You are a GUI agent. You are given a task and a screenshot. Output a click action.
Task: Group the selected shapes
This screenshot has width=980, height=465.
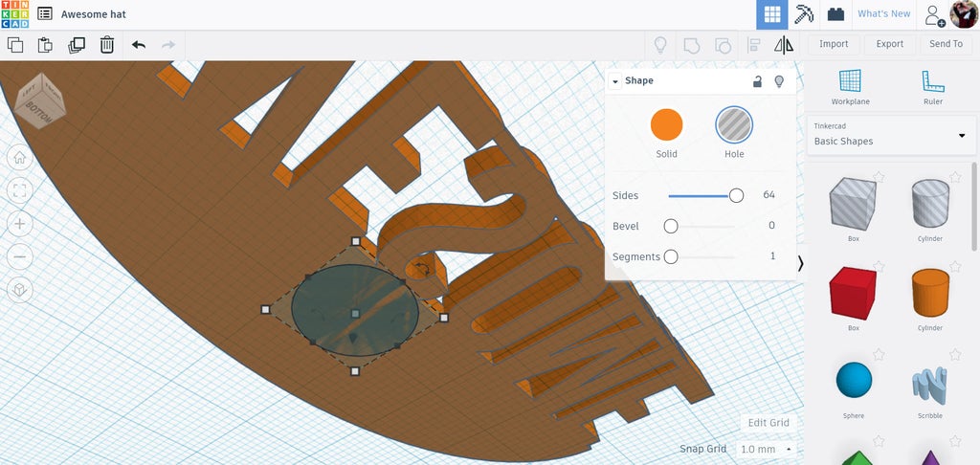point(691,45)
